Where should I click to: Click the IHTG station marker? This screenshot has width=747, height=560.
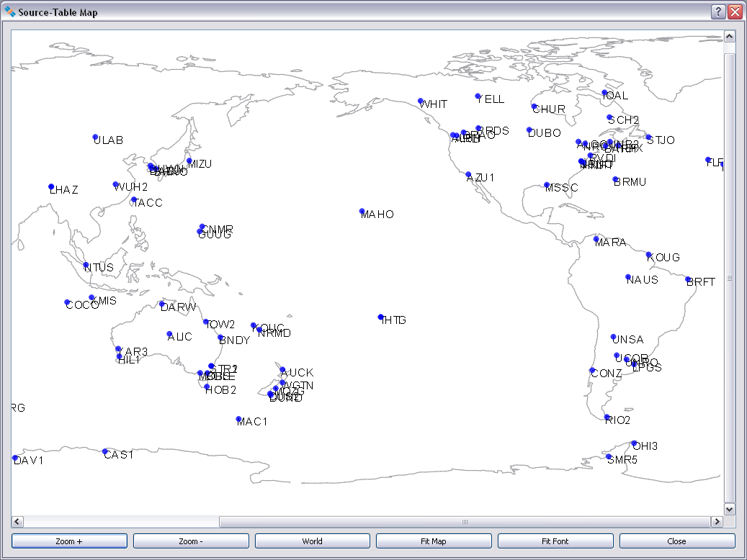(380, 316)
